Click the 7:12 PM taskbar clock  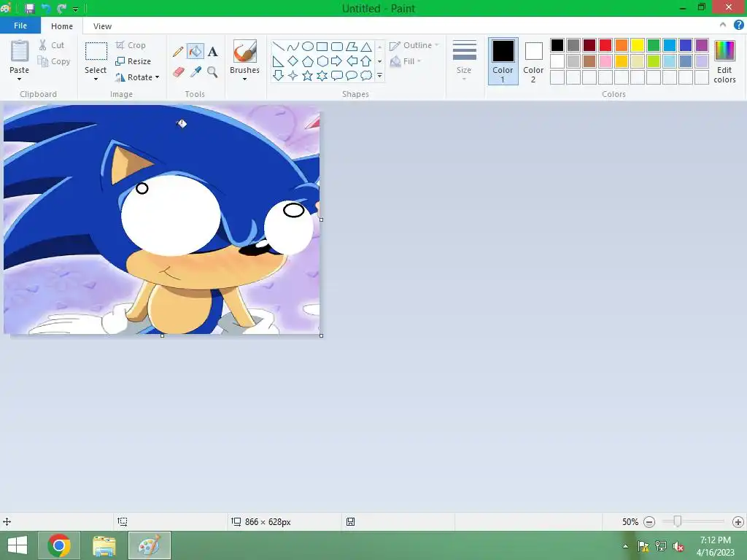click(x=716, y=540)
